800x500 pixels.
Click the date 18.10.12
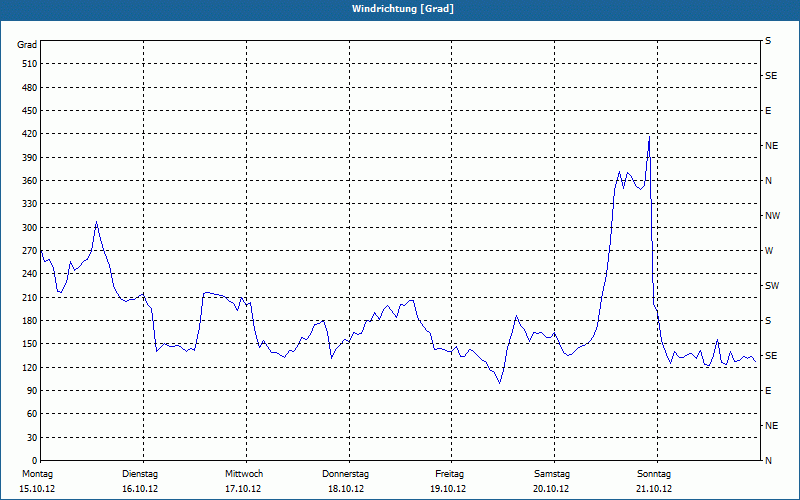coord(346,489)
